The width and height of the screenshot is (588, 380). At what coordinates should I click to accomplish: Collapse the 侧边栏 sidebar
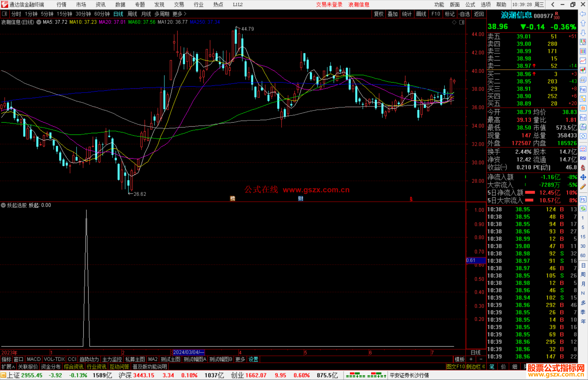tap(476, 367)
